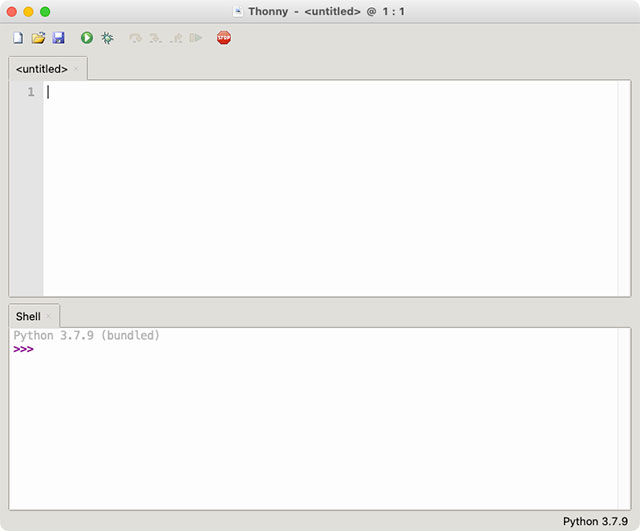Click the Step out debug icon

[x=175, y=38]
